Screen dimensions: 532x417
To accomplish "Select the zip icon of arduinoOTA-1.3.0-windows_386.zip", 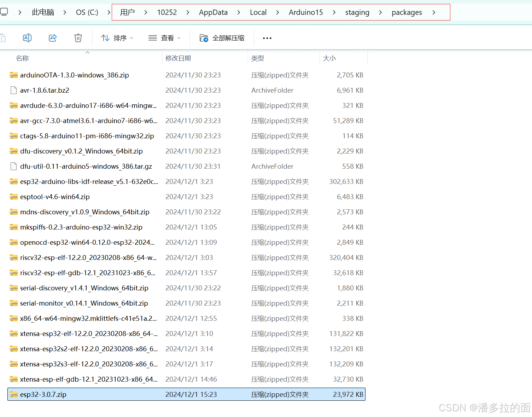I will click(x=14, y=75).
